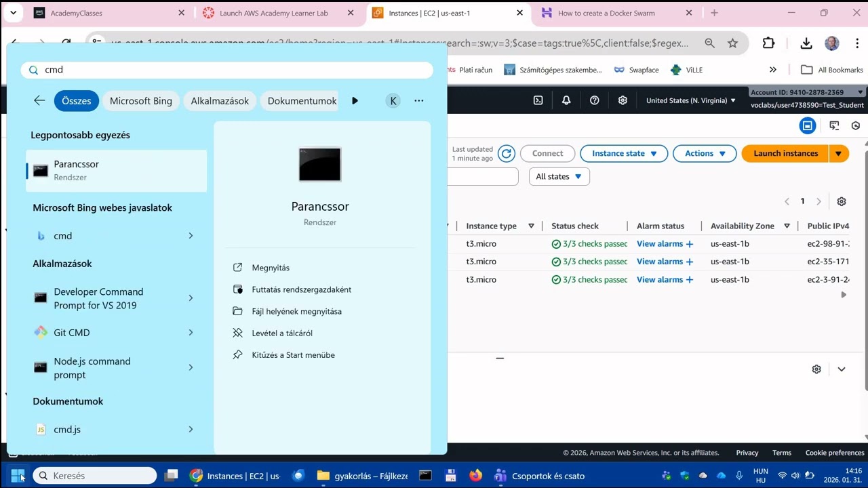This screenshot has height=488, width=868.
Task: Open Firefox from the taskbar
Action: pyautogui.click(x=476, y=476)
